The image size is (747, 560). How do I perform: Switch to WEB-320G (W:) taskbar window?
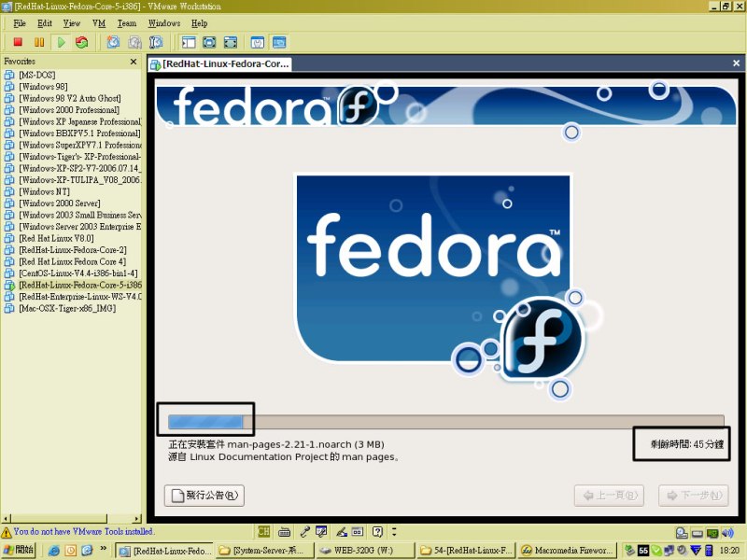[364, 551]
